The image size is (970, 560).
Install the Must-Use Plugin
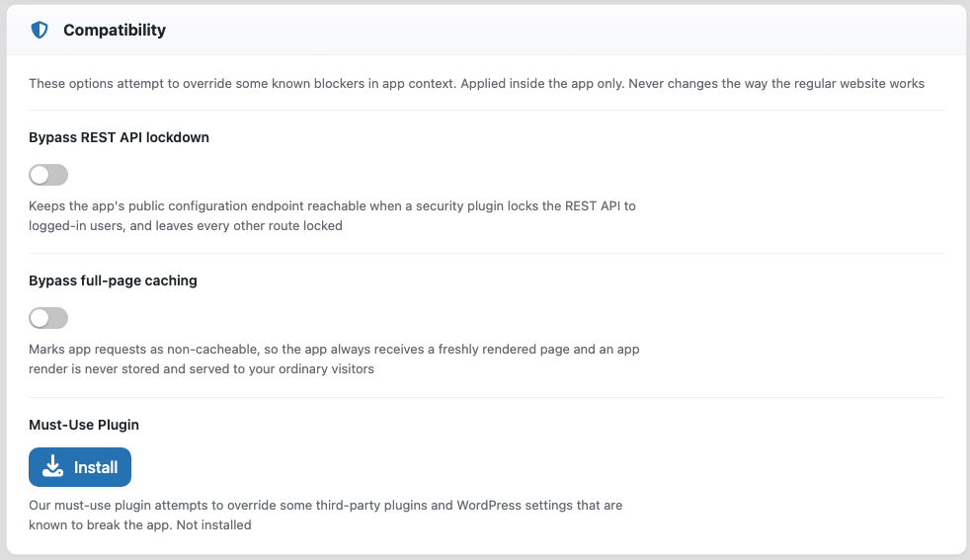(80, 467)
